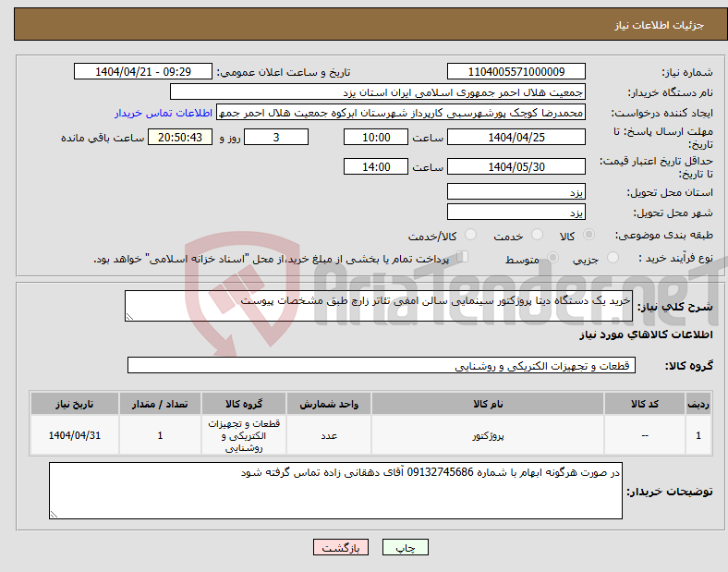Click the گروه کالا table column header

pos(244,404)
